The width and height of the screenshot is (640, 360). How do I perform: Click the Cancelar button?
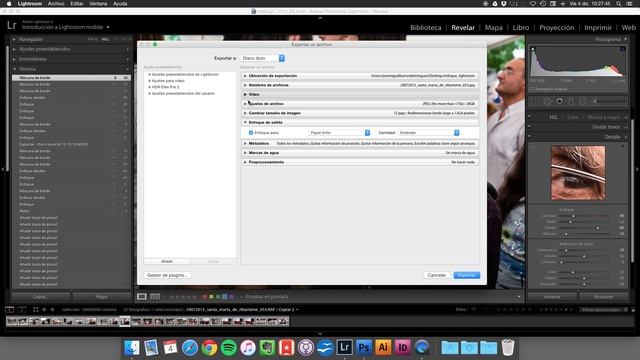(x=437, y=275)
